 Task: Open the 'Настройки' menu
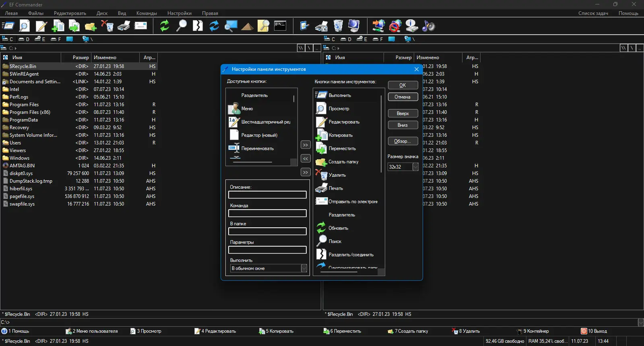point(179,13)
